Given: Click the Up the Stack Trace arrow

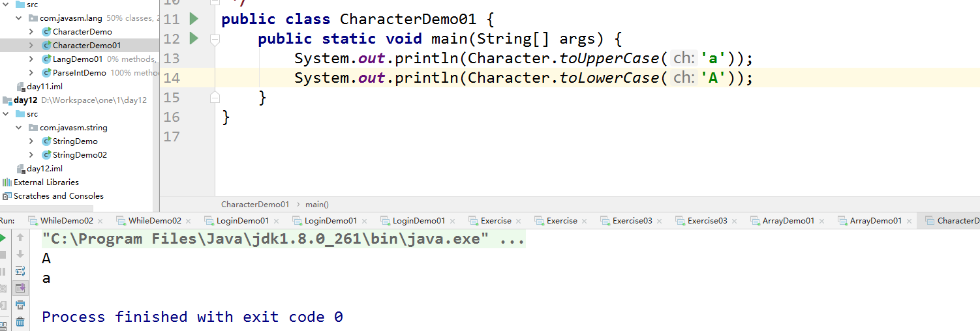Looking at the screenshot, I should [x=20, y=238].
